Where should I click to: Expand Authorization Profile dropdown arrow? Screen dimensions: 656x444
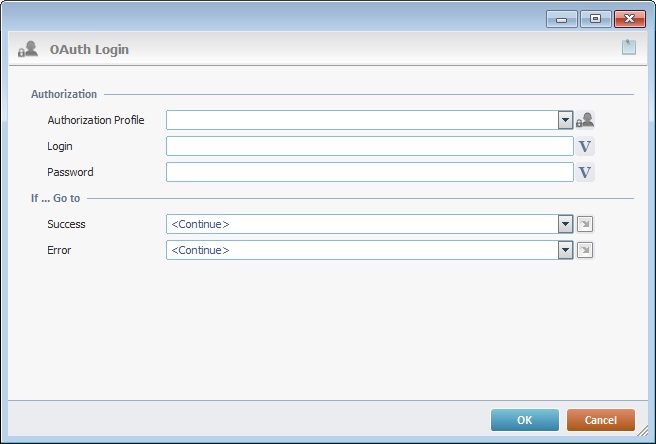tap(565, 120)
